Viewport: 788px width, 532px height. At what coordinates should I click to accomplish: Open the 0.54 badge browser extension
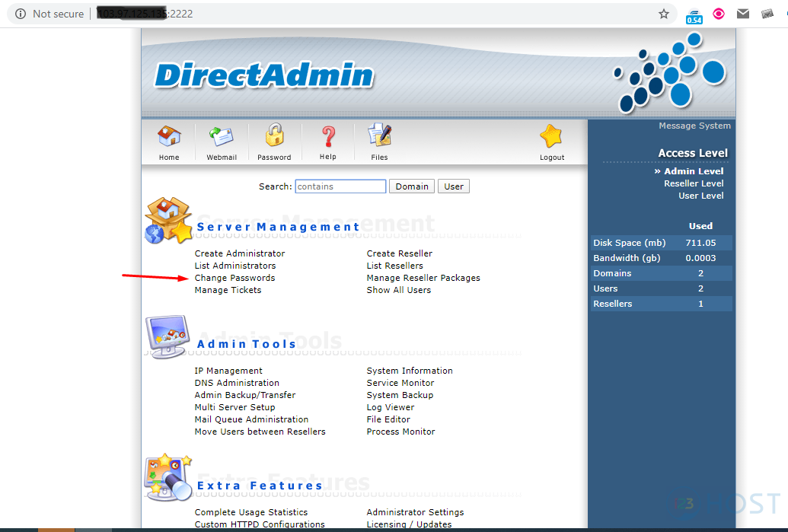pos(694,17)
